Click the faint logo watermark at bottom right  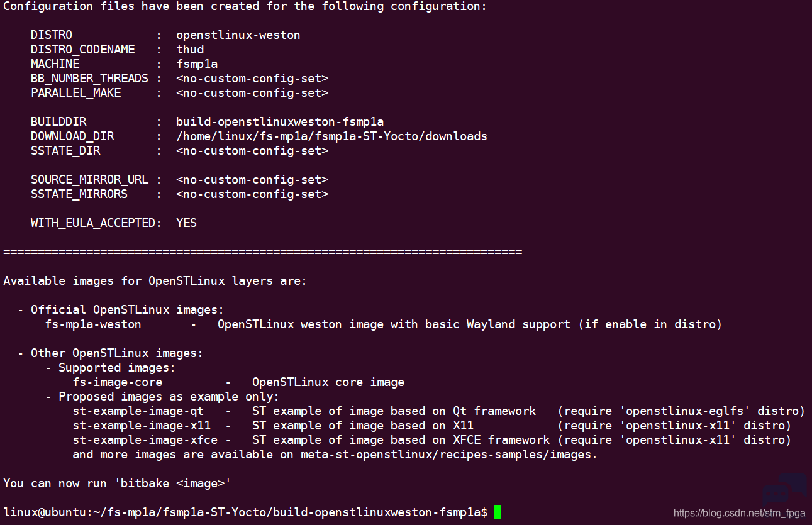coord(784,490)
